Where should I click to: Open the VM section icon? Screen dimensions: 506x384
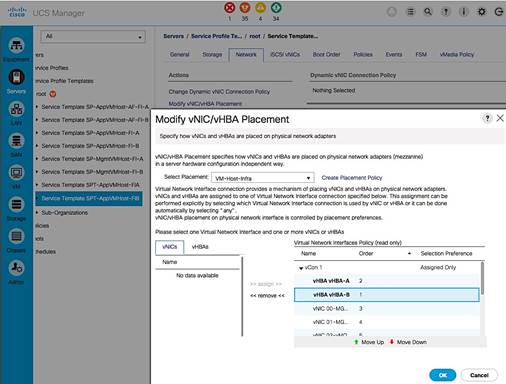(16, 172)
